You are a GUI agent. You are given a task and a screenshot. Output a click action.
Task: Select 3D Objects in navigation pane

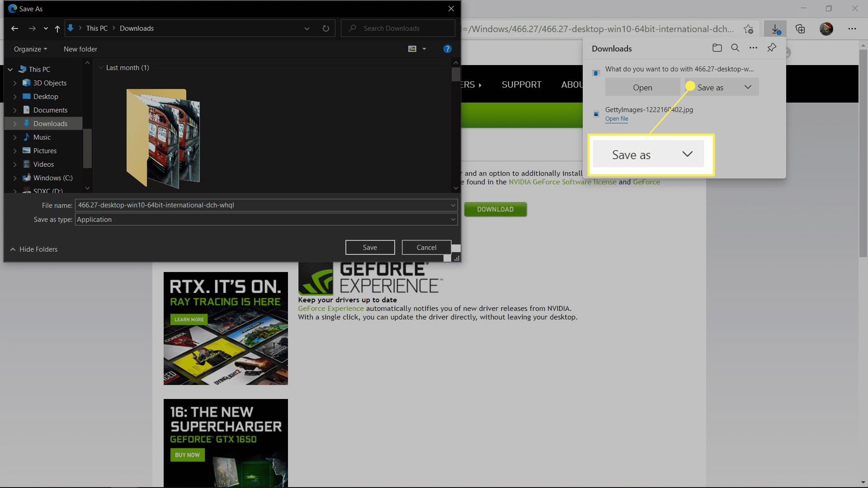[x=50, y=83]
